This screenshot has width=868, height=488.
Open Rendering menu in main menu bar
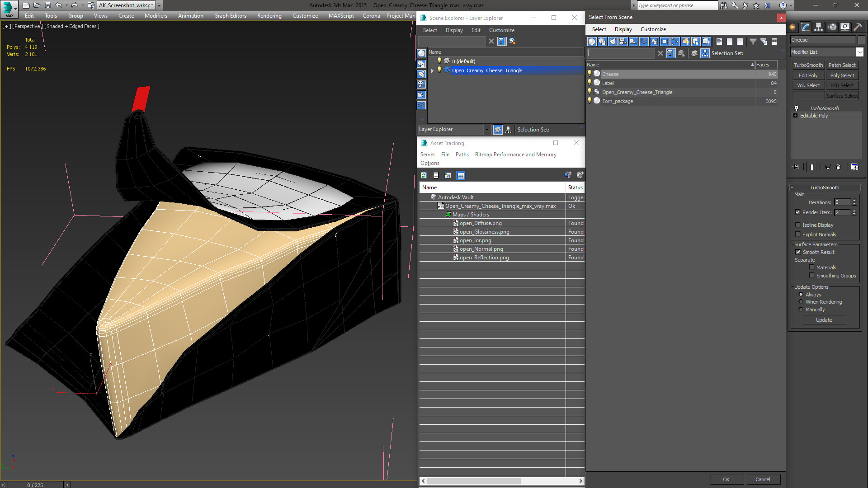click(x=269, y=16)
